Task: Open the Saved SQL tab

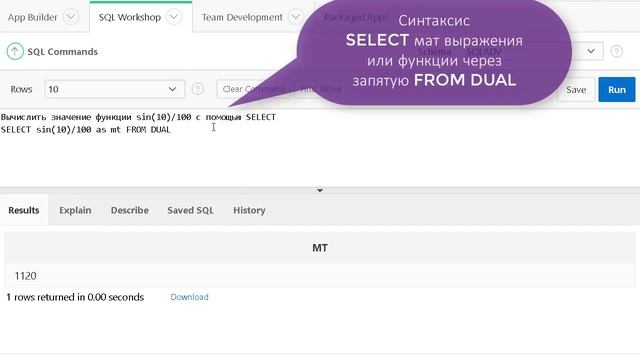Action: [x=191, y=210]
